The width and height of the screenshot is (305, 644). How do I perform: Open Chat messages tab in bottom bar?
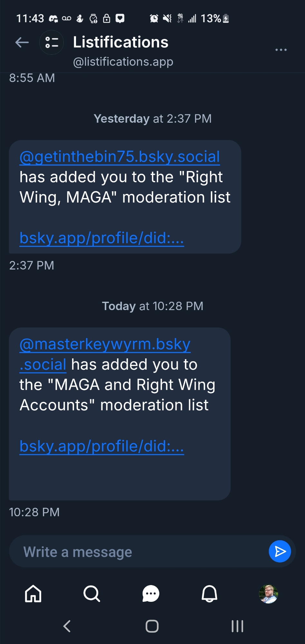click(x=151, y=593)
